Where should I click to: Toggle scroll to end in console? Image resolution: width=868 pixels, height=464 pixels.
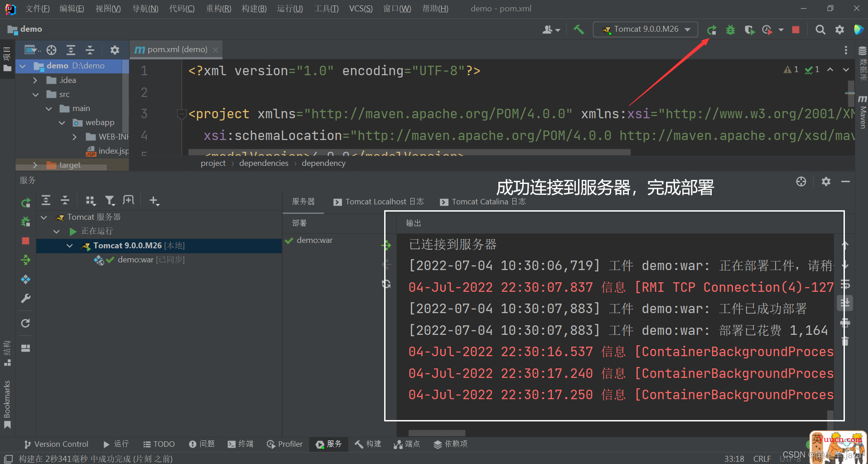[845, 303]
